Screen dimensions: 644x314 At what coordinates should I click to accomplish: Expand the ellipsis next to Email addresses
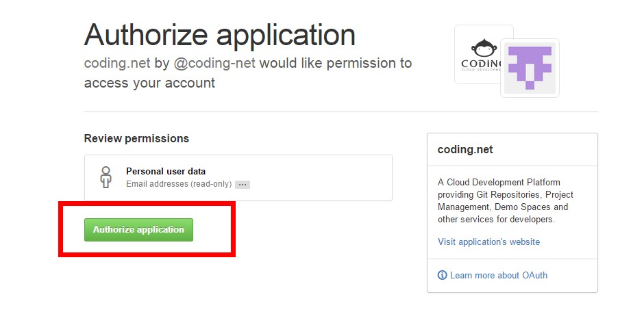(x=242, y=185)
